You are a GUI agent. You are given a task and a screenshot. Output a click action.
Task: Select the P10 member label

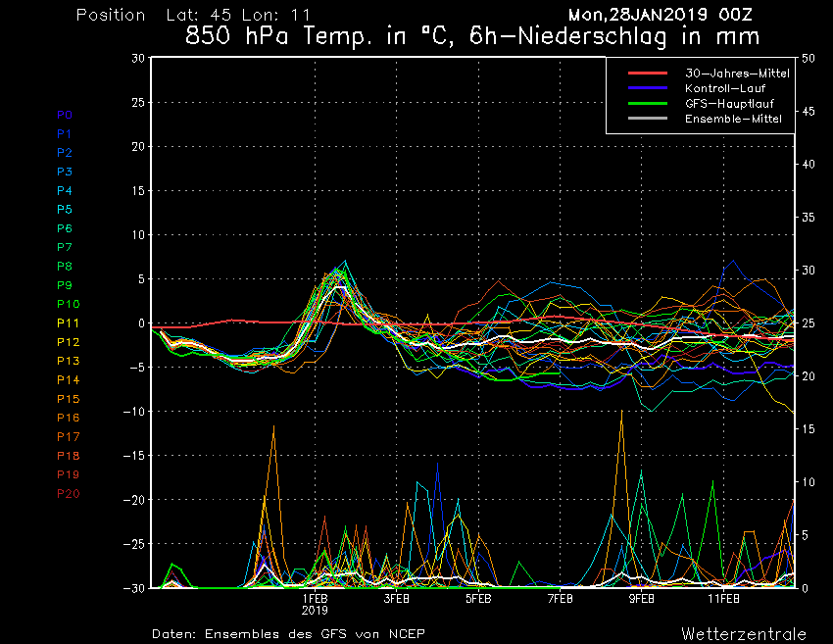pyautogui.click(x=68, y=304)
